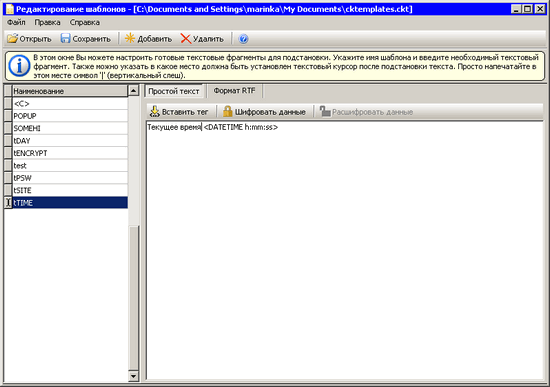
Task: Select the SOMEHI template row
Action: point(70,128)
